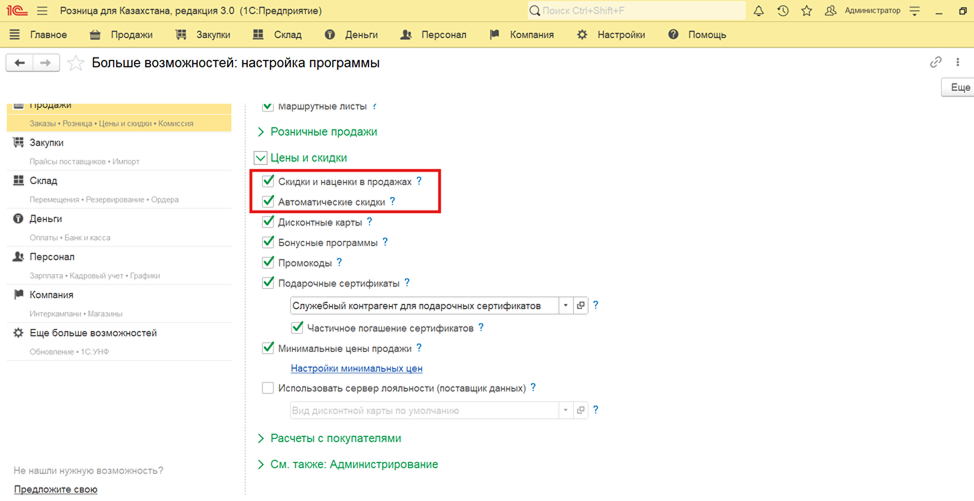Click help question mark next to сервер лояльности
The height and width of the screenshot is (501, 974).
[533, 387]
